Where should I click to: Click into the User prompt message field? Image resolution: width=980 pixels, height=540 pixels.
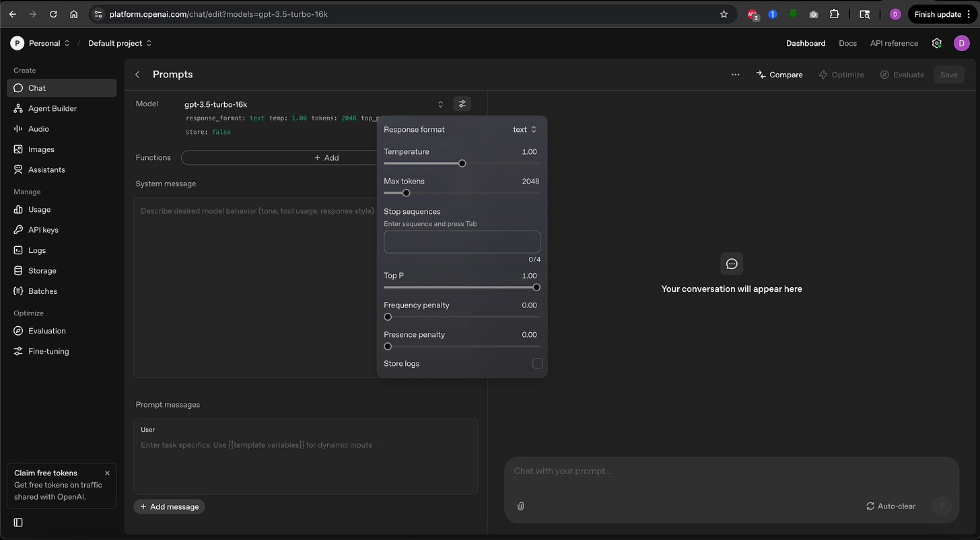click(306, 456)
